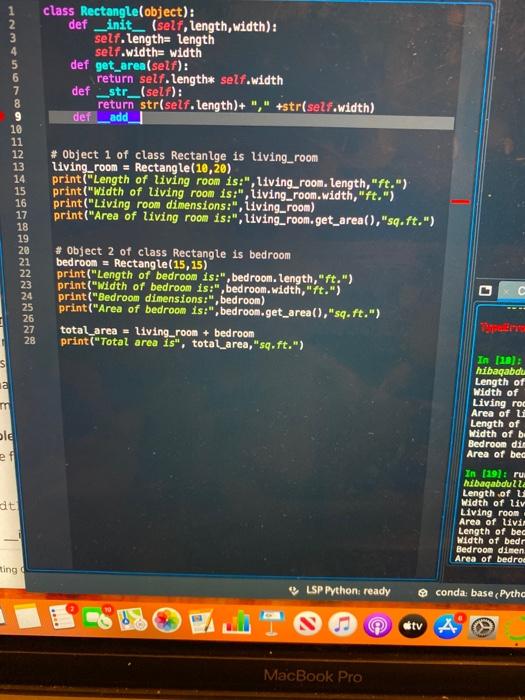
Task: Open News from the dock
Action: point(307,624)
